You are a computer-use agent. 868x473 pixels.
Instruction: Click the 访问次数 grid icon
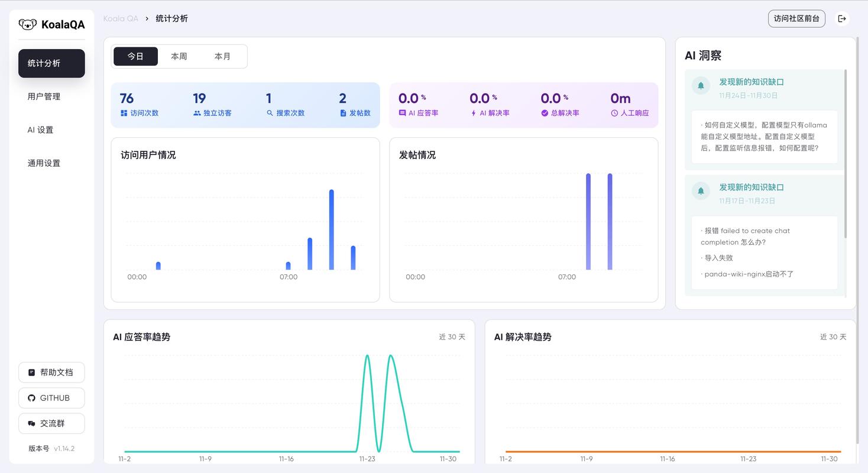(124, 113)
